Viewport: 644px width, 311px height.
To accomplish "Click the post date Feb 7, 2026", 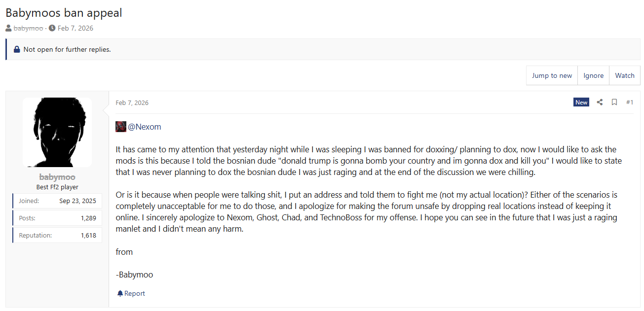I will coord(132,103).
